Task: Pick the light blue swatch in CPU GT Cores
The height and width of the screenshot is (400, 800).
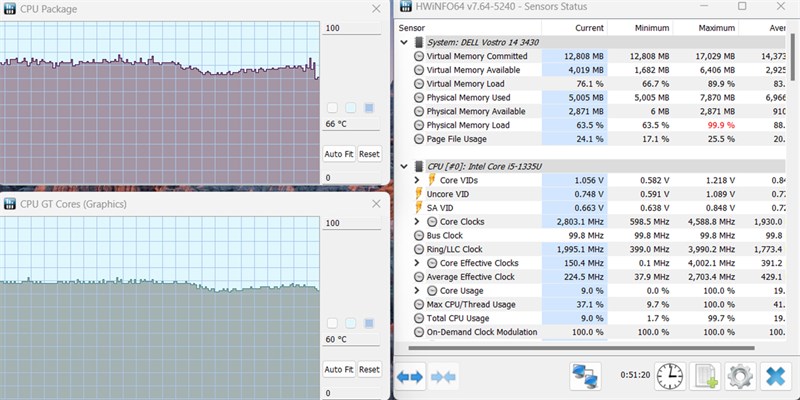Action: pyautogui.click(x=351, y=323)
